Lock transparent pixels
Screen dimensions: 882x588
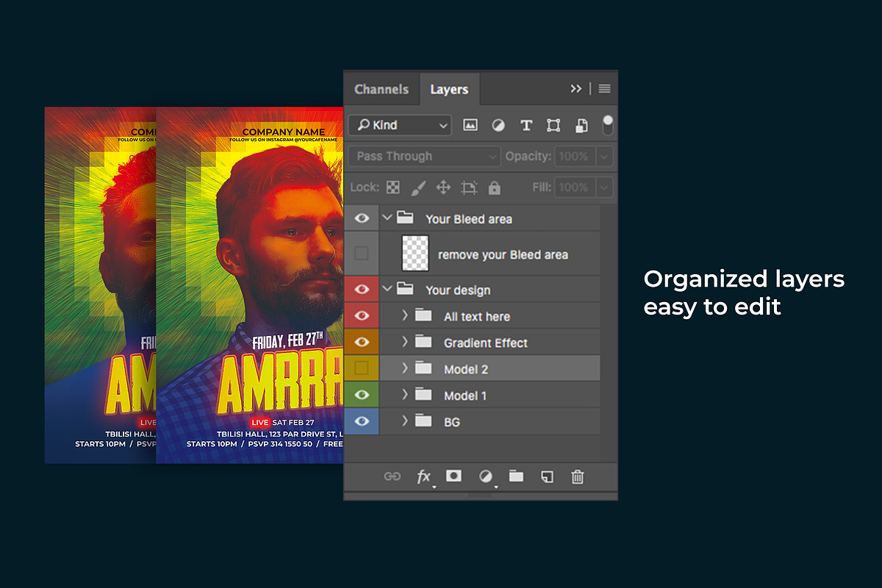point(393,187)
